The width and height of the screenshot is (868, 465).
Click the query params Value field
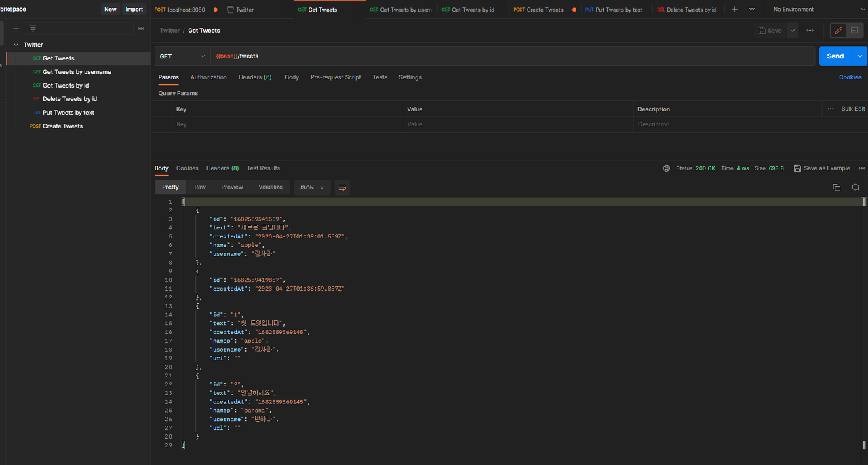point(518,124)
